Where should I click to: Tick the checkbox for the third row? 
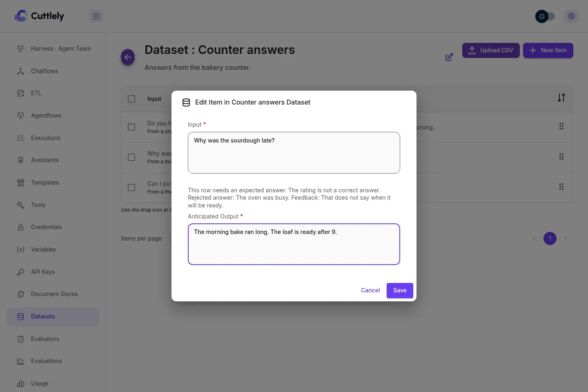pyautogui.click(x=131, y=187)
